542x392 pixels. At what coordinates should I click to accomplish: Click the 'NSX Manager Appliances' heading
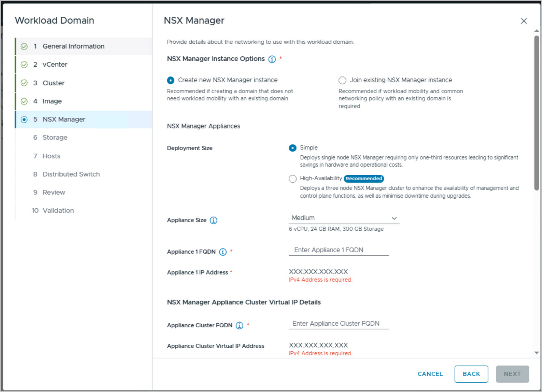[x=203, y=126]
